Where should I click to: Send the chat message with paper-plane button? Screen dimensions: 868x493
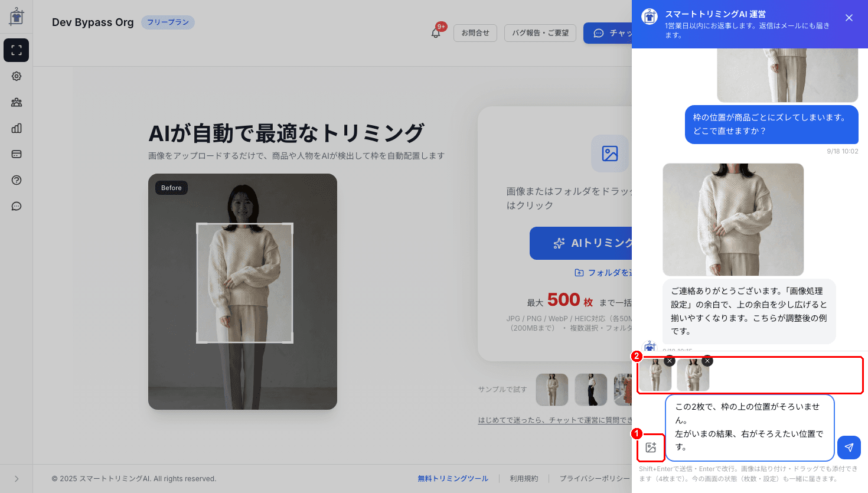pyautogui.click(x=849, y=448)
